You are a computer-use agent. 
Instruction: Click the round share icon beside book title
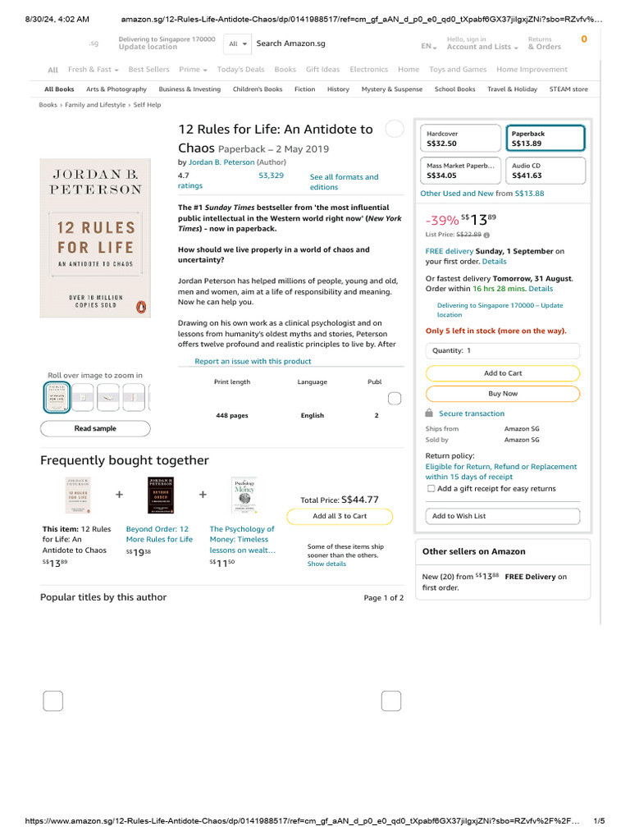point(395,129)
